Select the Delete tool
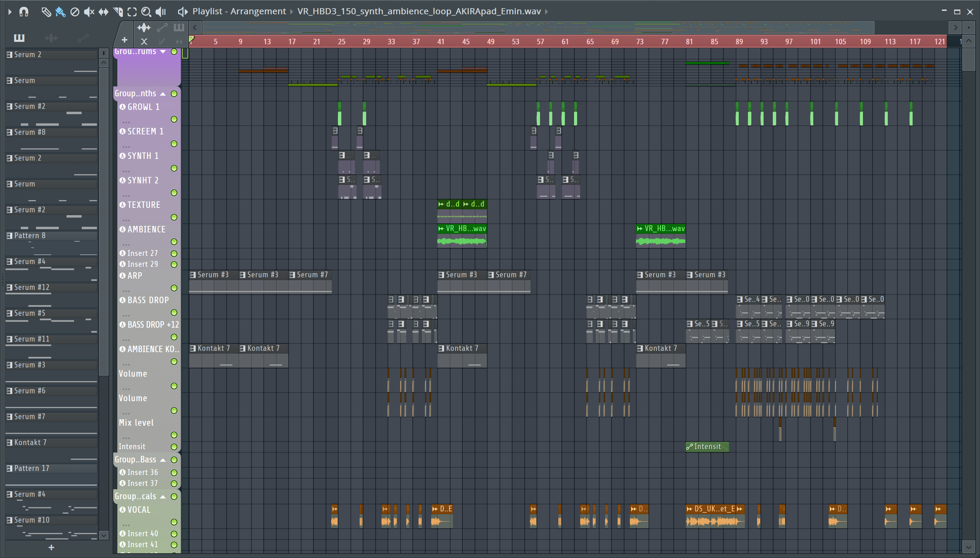The height and width of the screenshot is (558, 980). click(75, 12)
